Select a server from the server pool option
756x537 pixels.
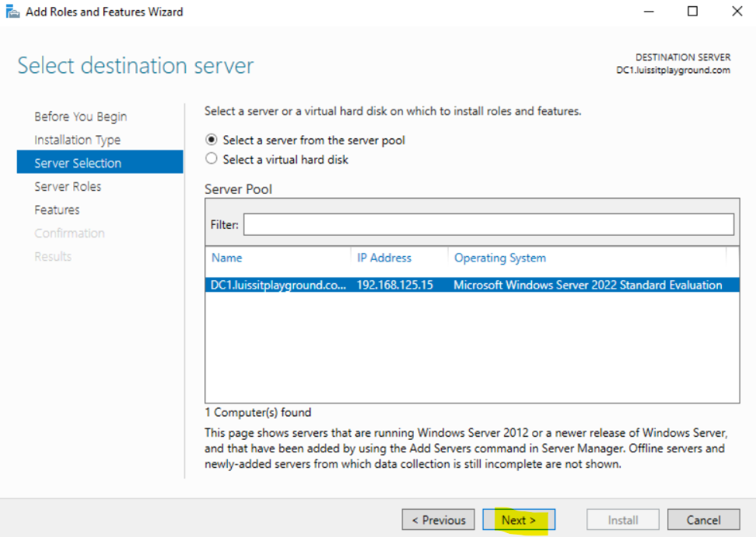pos(305,140)
